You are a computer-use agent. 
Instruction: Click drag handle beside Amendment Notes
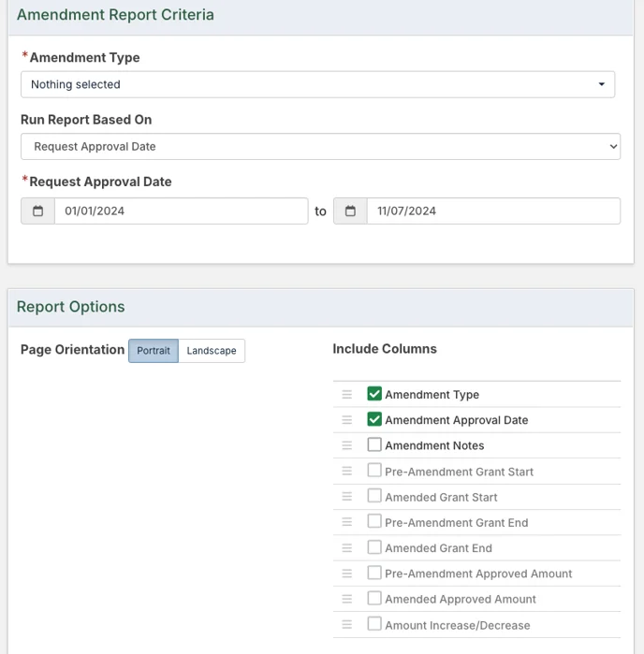coord(347,445)
